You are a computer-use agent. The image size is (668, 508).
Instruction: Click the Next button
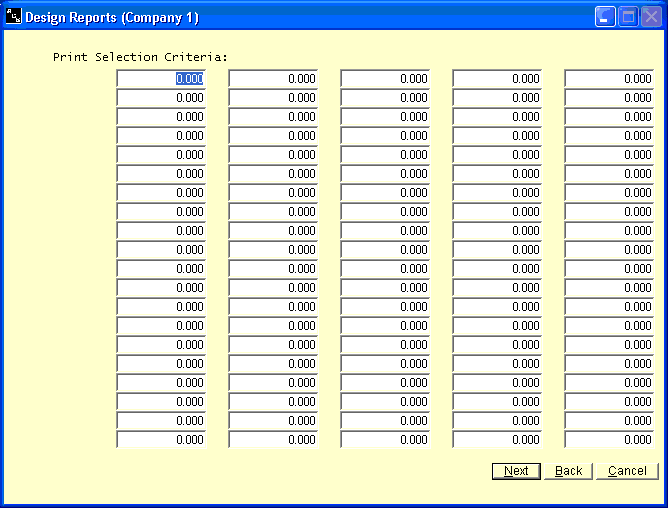pos(516,471)
